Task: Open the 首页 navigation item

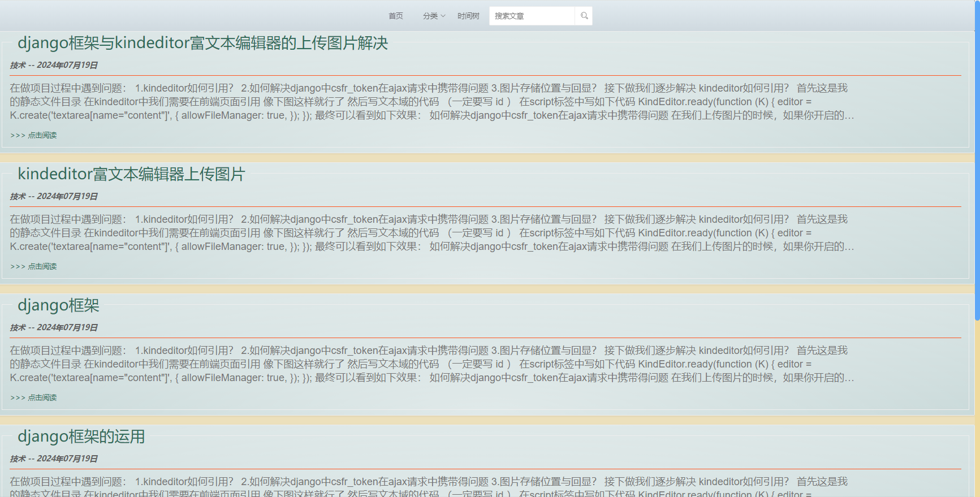Action: coord(396,16)
